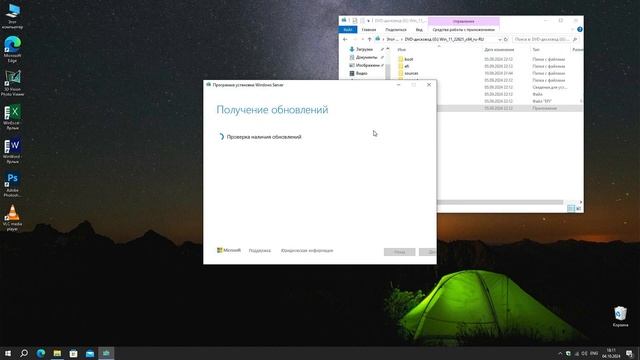
Task: Open the VLC media player shortcut
Action: pos(12,218)
